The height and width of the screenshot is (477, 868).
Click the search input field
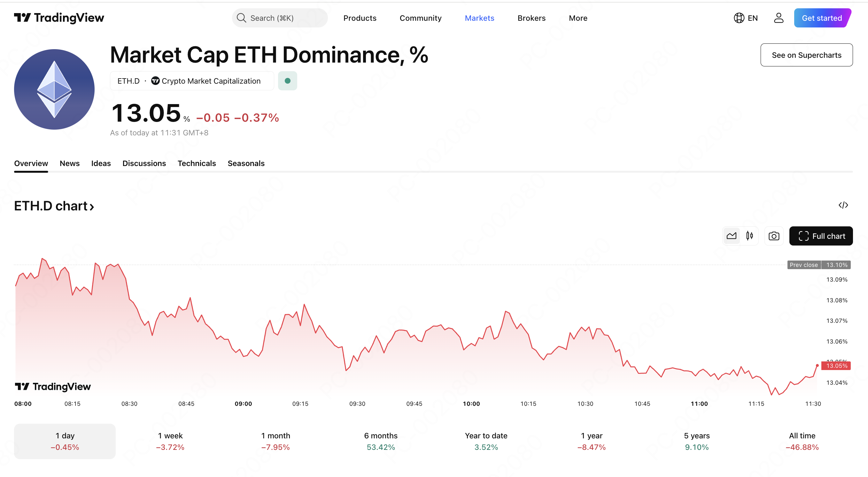coord(280,18)
